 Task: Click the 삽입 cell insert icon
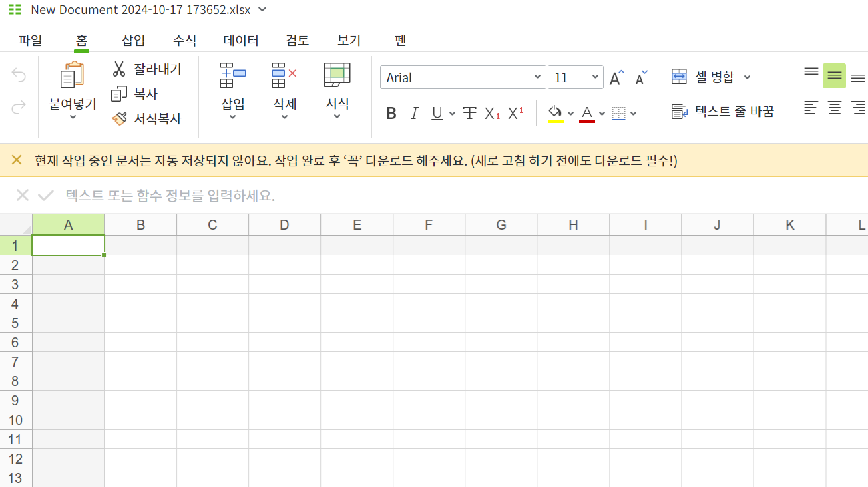(232, 75)
